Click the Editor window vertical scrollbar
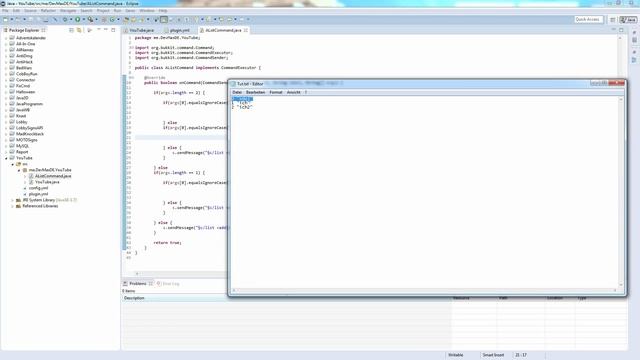The height and width of the screenshot is (360, 640). click(x=621, y=192)
